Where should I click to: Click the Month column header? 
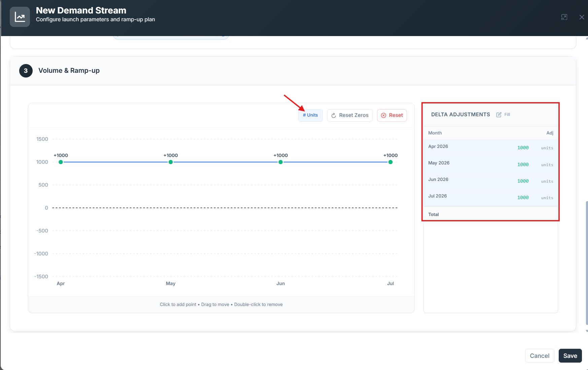pyautogui.click(x=435, y=133)
